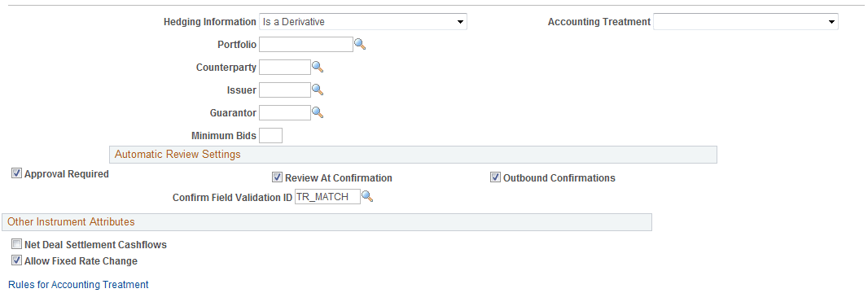Open the Hedging Information dropdown
This screenshot has height=293, width=868.
coord(363,21)
